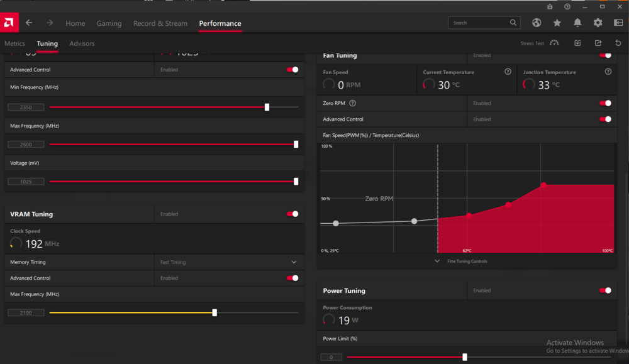The width and height of the screenshot is (629, 364).
Task: Click the Search input field
Action: (480, 23)
